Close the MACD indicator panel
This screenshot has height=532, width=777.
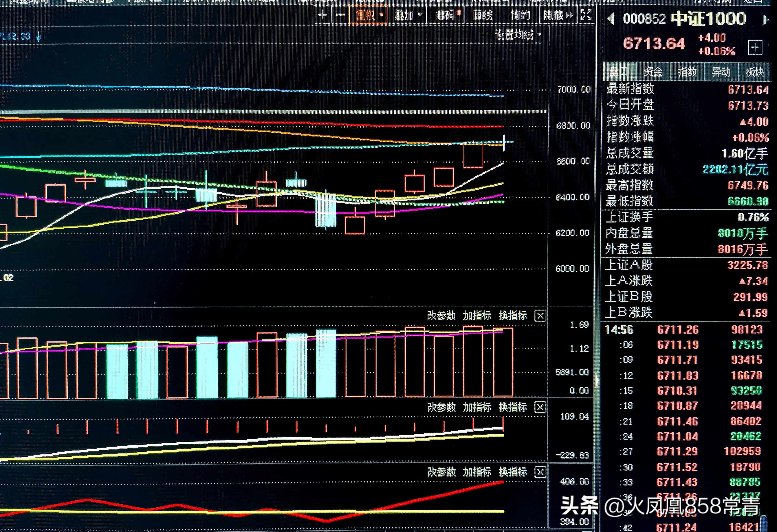[540, 407]
